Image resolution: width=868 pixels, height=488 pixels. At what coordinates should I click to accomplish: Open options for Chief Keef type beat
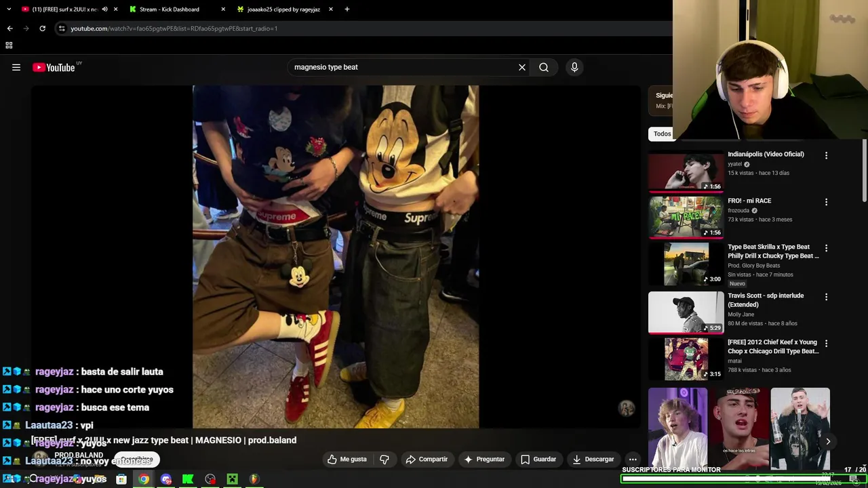(826, 344)
